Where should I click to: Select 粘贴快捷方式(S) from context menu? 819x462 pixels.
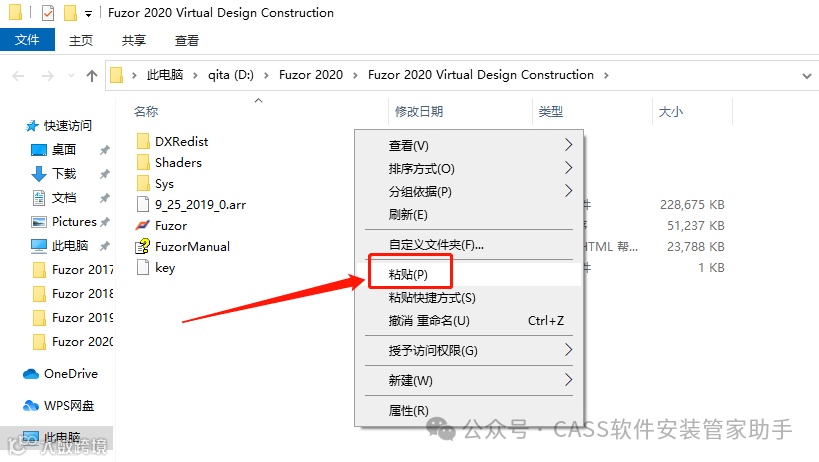tap(469, 298)
